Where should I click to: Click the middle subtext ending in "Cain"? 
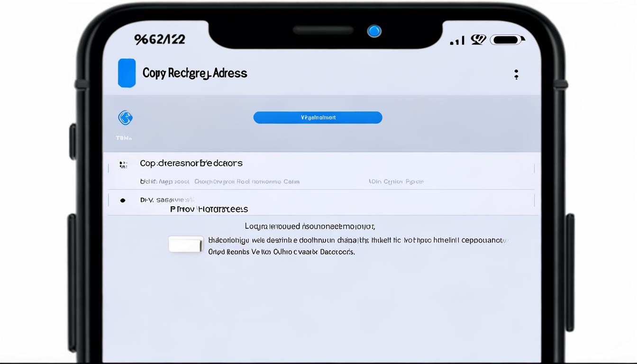pyautogui.click(x=247, y=182)
